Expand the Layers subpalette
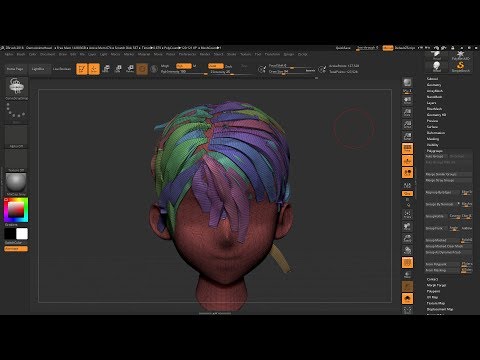The height and width of the screenshot is (360, 480). point(431,103)
